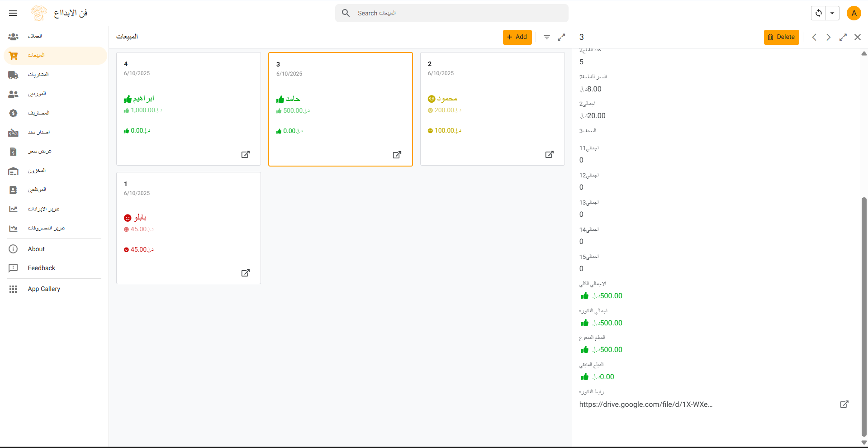This screenshot has width=868, height=448.
Task: Click the sync refresh icon
Action: (818, 13)
